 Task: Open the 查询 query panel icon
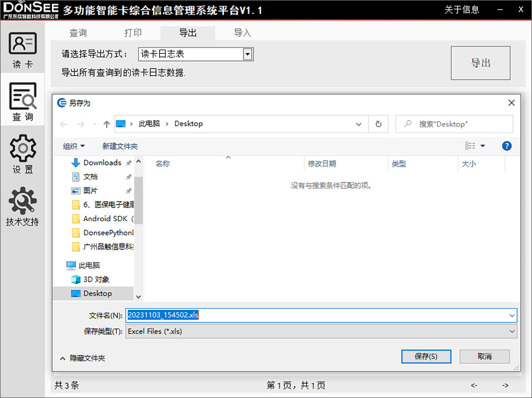pyautogui.click(x=22, y=102)
